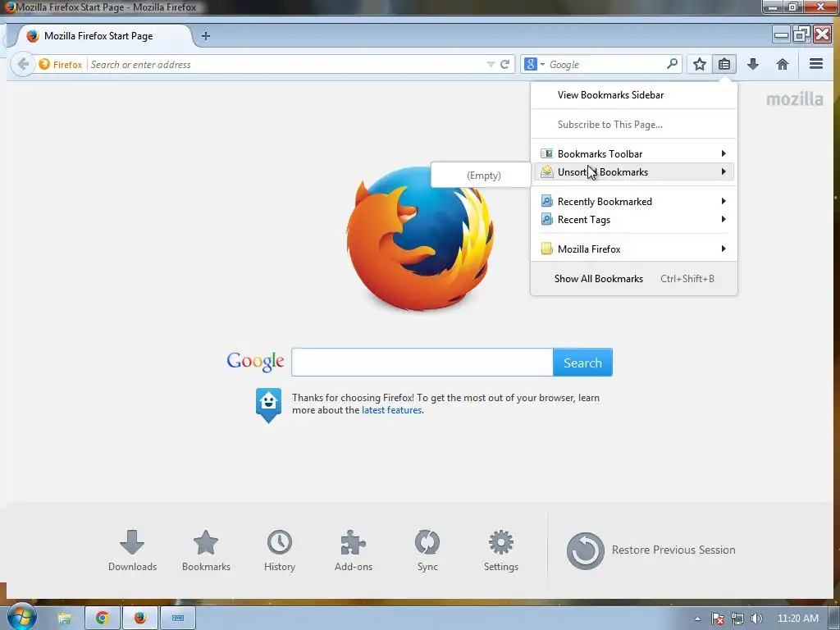This screenshot has height=630, width=840.
Task: Open Settings from the start page launcher
Action: pos(501,550)
